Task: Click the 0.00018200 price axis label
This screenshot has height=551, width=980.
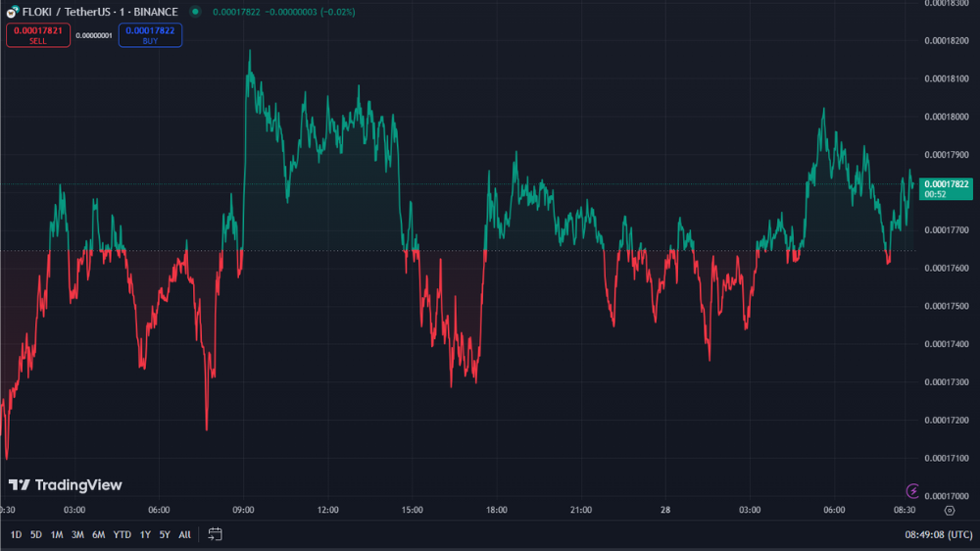Action: [x=947, y=40]
